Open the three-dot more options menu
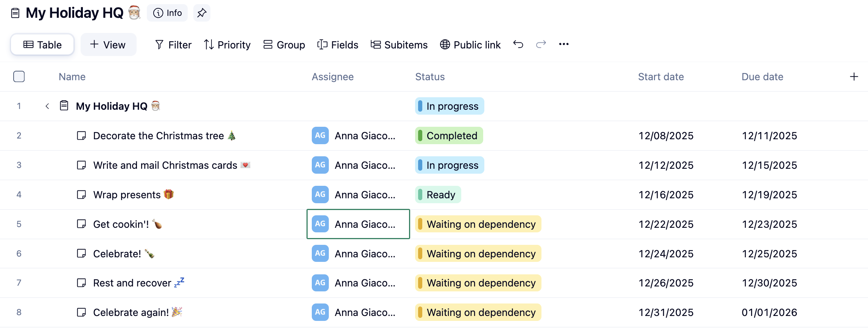868x333 pixels. point(564,44)
